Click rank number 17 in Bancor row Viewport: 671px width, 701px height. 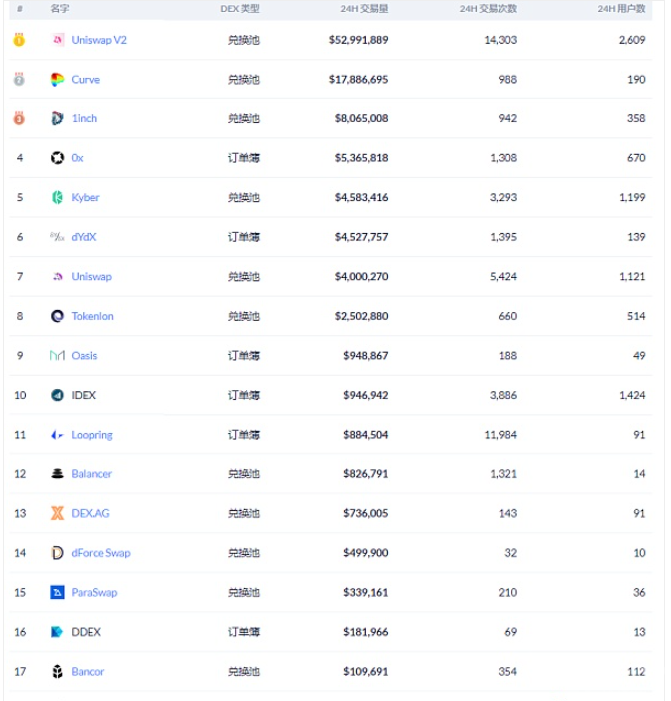[x=20, y=671]
